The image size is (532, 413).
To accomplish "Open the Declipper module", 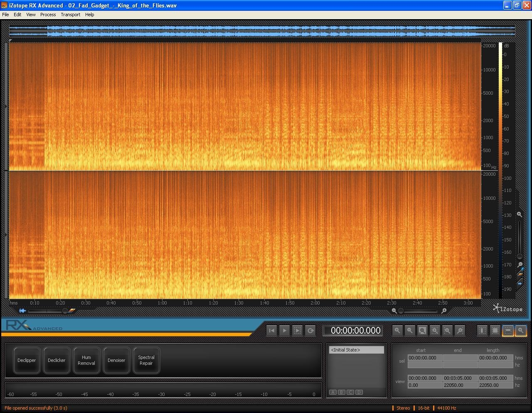I will tap(27, 360).
